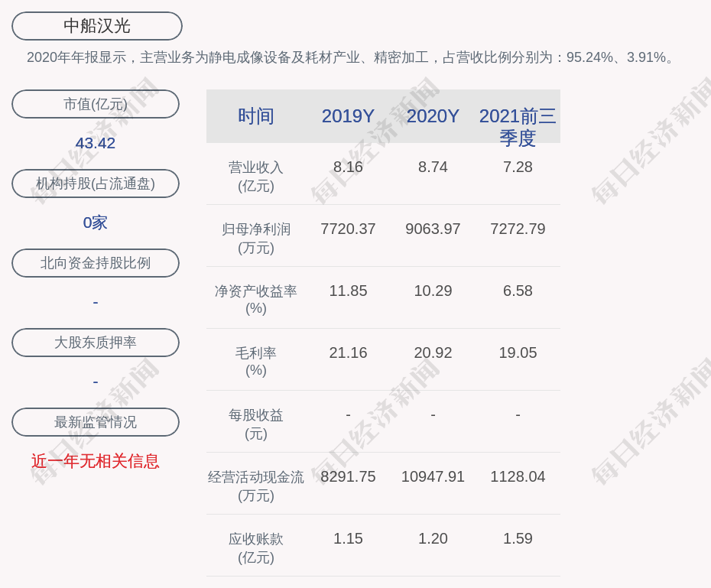Click the cash flow value 10947.91
The image size is (711, 588).
[x=433, y=476]
